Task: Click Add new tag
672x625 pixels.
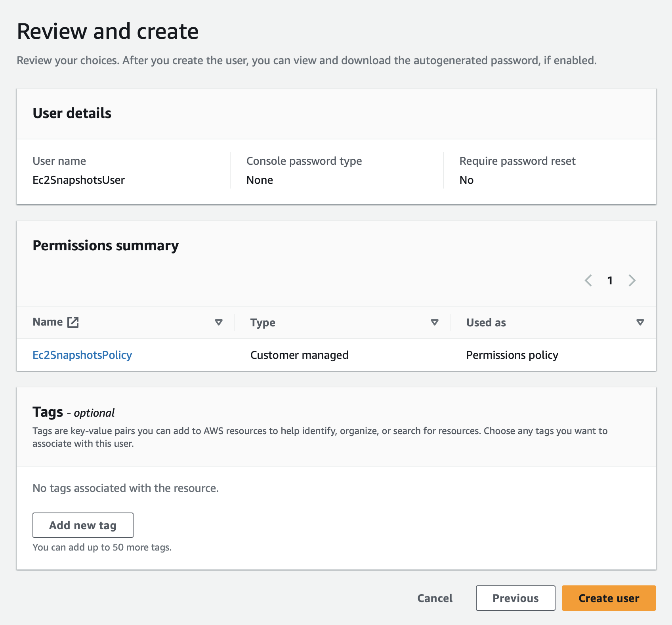Action: 82,525
